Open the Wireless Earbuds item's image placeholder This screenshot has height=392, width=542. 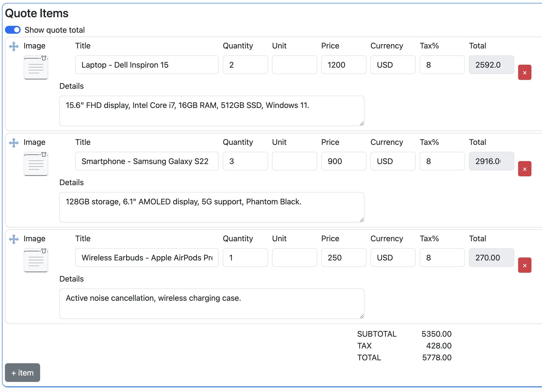(x=36, y=260)
